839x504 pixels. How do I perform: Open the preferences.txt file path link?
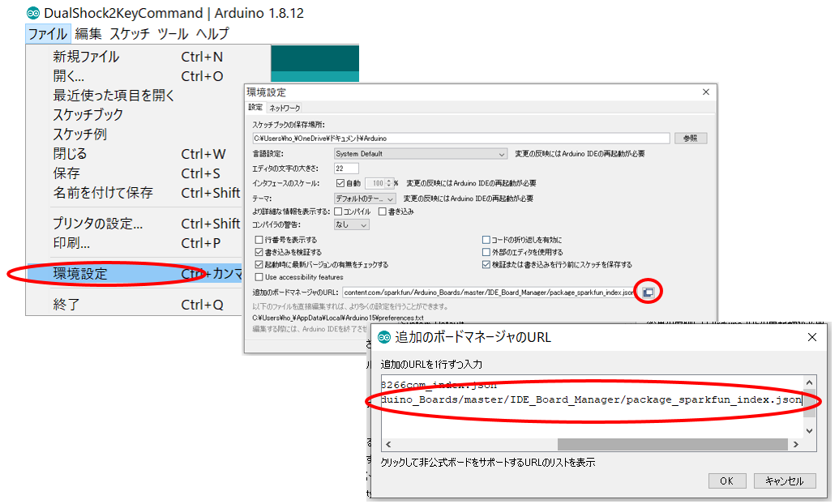point(338,318)
